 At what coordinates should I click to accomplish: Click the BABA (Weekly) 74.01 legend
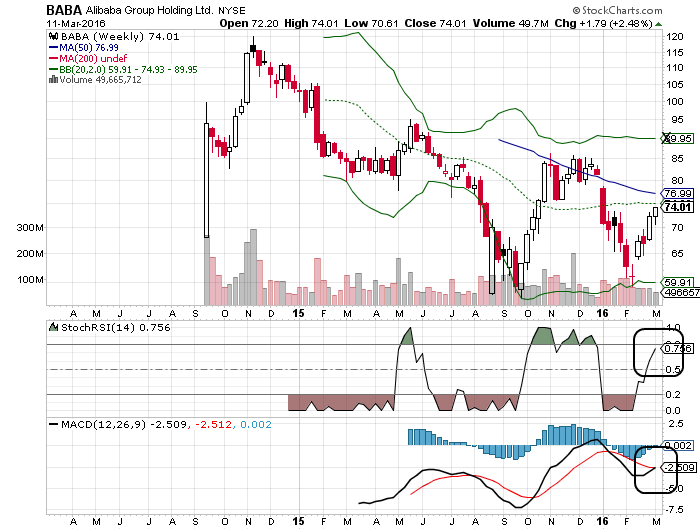tap(120, 37)
